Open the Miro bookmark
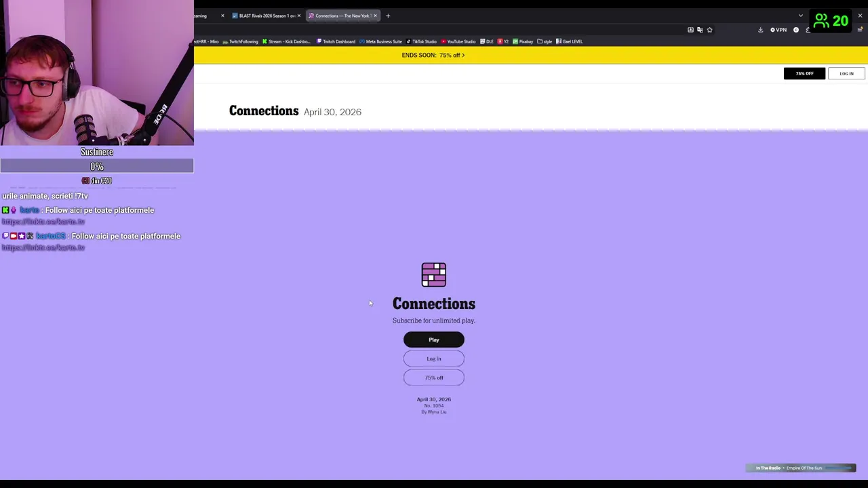The height and width of the screenshot is (488, 868). [207, 41]
